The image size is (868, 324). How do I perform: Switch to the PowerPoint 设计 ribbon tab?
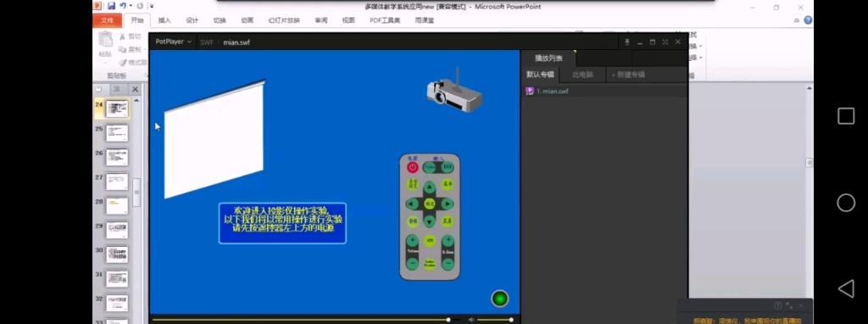click(192, 20)
